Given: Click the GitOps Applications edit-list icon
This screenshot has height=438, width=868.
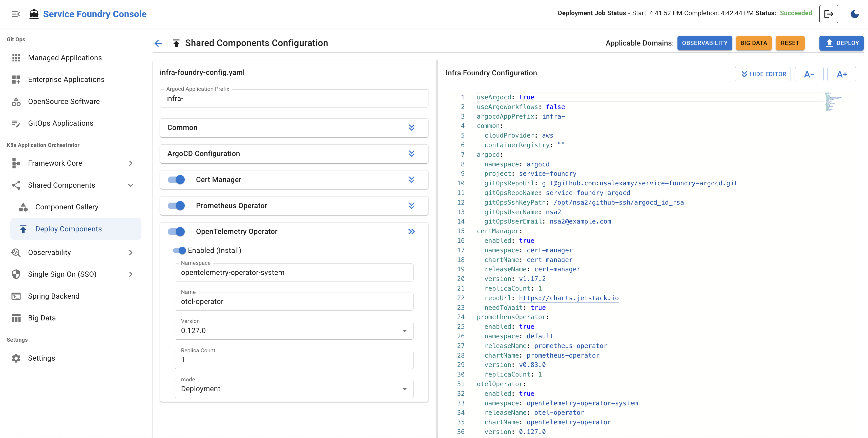Looking at the screenshot, I should [16, 124].
